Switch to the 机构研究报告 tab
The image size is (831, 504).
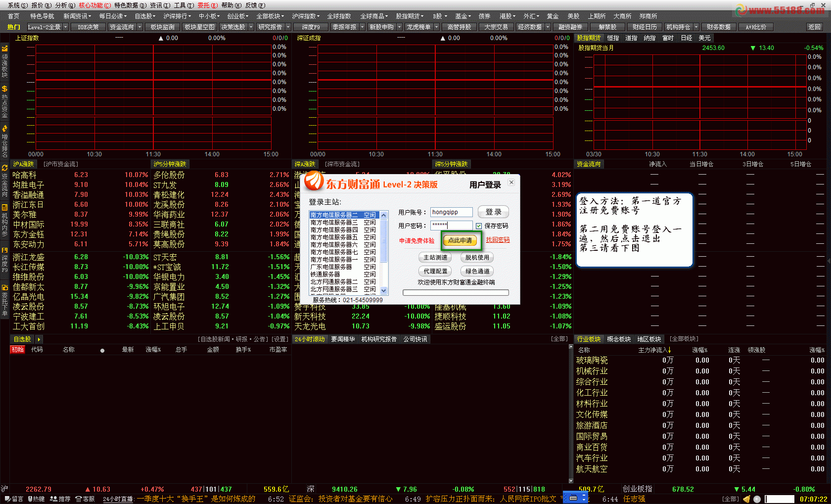pos(379,339)
